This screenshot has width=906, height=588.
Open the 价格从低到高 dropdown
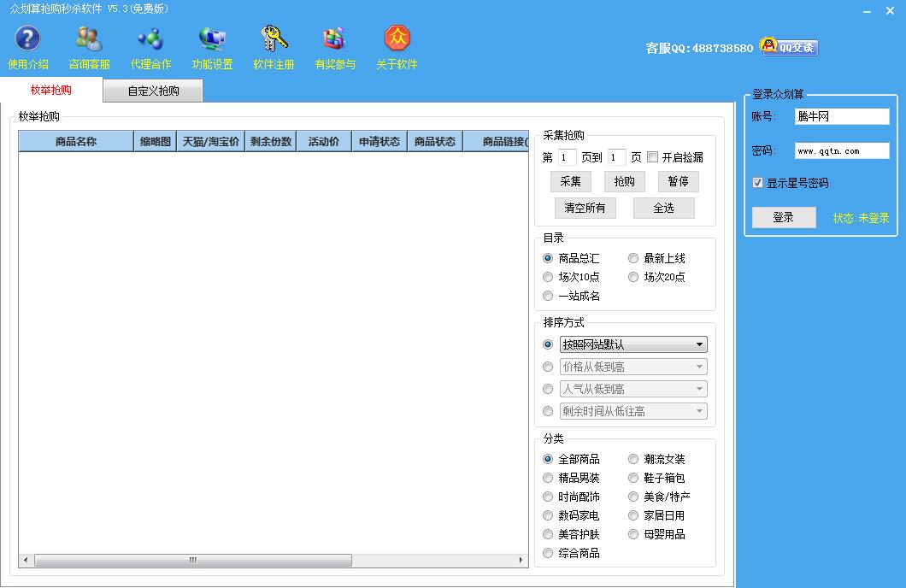click(633, 367)
